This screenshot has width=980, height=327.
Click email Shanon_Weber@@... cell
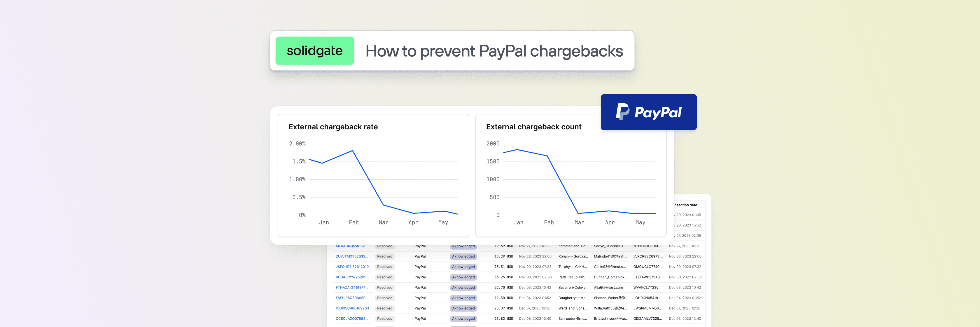click(x=610, y=298)
